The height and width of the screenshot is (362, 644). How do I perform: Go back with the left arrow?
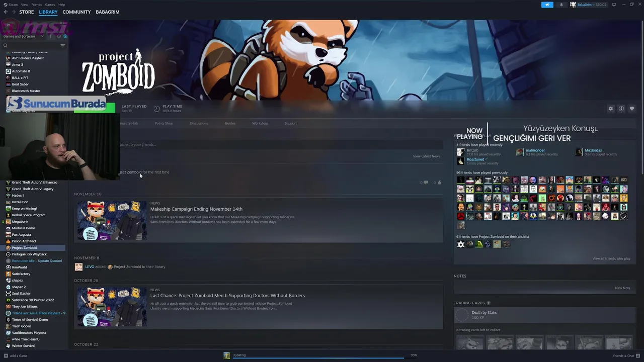(x=6, y=12)
